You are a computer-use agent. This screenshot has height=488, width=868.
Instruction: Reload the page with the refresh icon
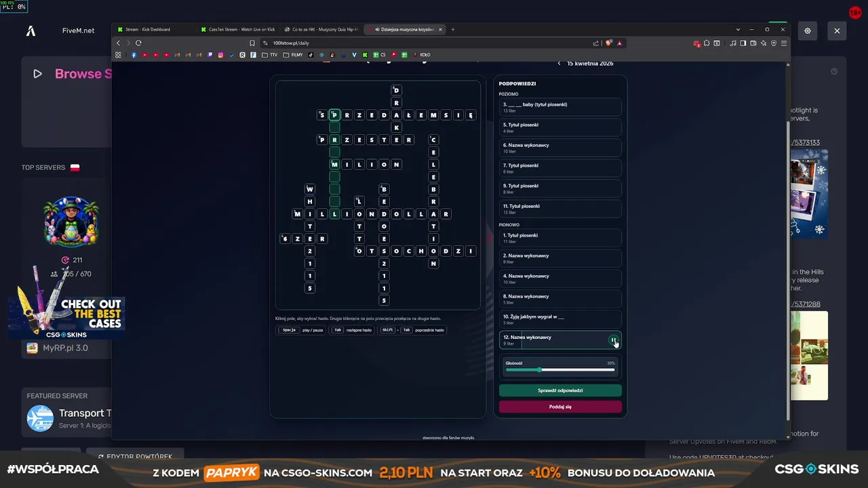tap(138, 43)
